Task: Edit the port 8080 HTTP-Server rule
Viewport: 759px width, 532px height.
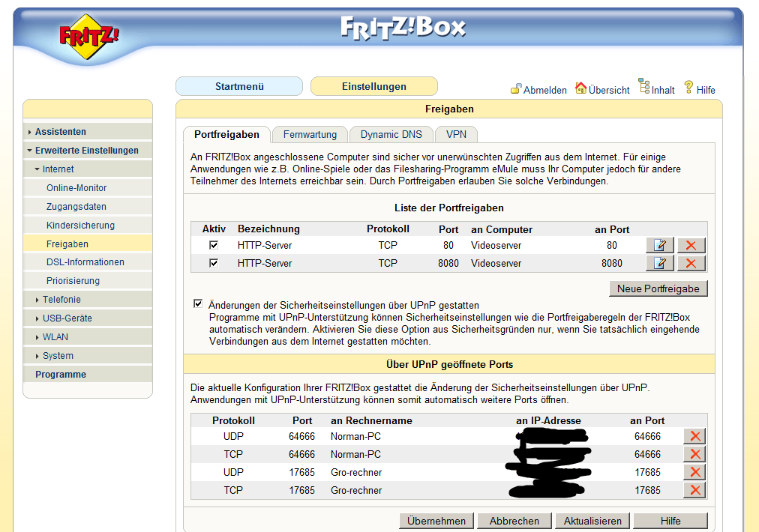Action: click(x=660, y=263)
